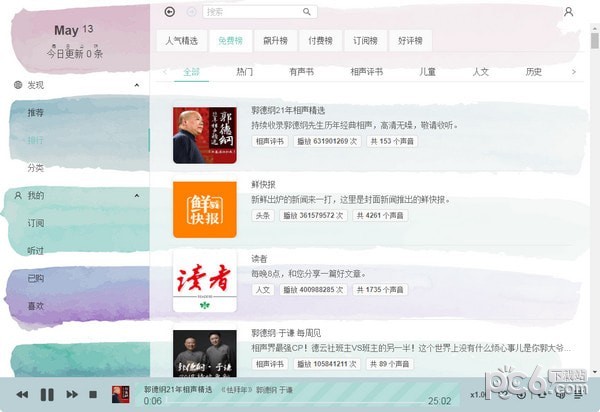Viewport: 600px width, 412px height.
Task: Open the user account icon
Action: [569, 12]
